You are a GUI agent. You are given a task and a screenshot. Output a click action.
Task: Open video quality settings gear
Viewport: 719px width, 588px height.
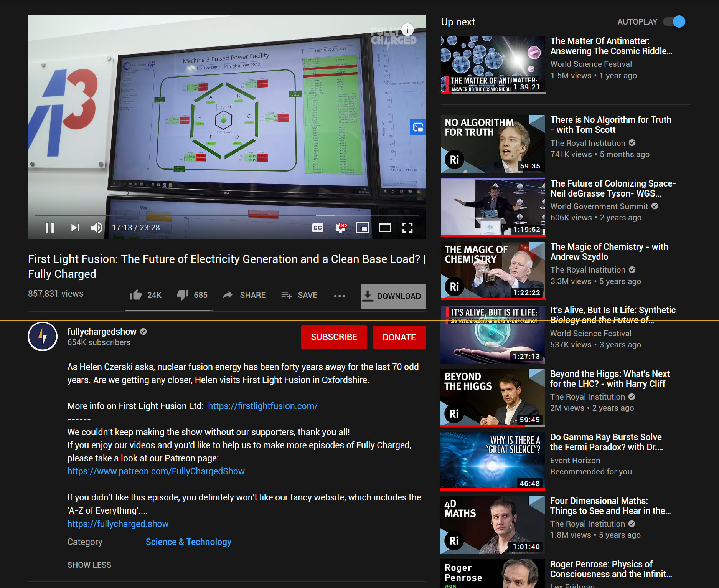[x=341, y=228]
